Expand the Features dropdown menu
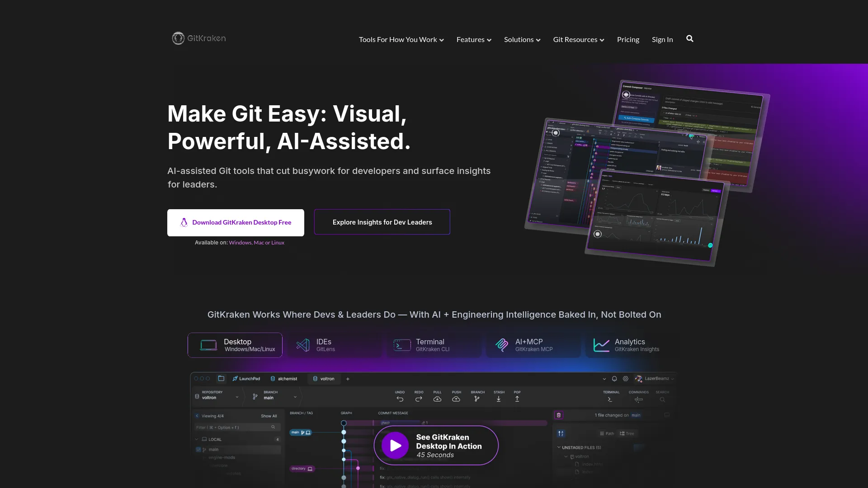Image resolution: width=868 pixels, height=488 pixels. [x=474, y=40]
